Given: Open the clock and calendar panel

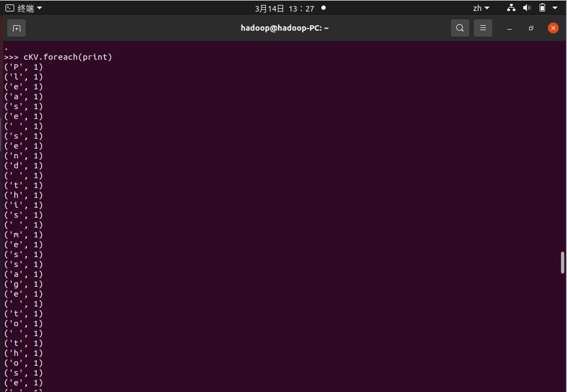Looking at the screenshot, I should 285,8.
